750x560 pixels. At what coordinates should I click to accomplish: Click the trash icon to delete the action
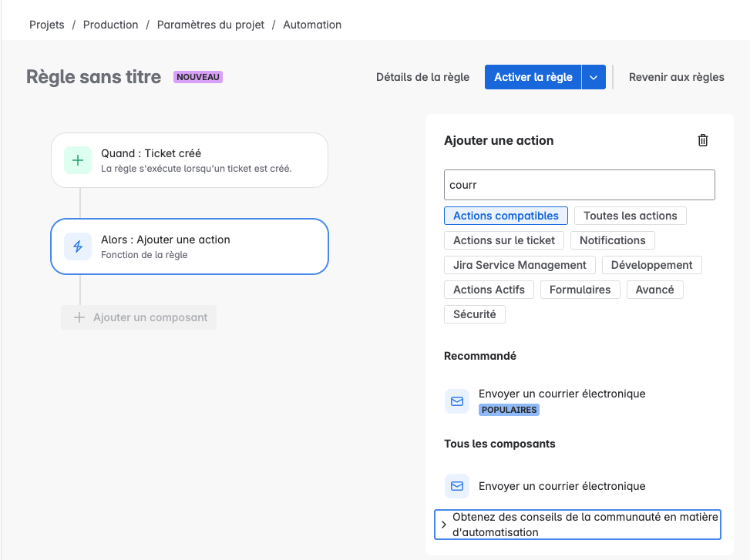(x=702, y=140)
